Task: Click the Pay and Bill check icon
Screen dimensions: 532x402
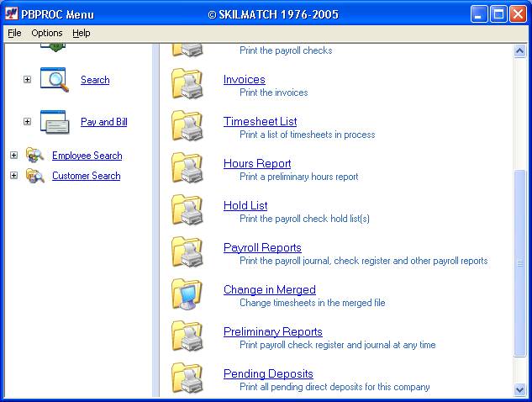Action: [55, 122]
